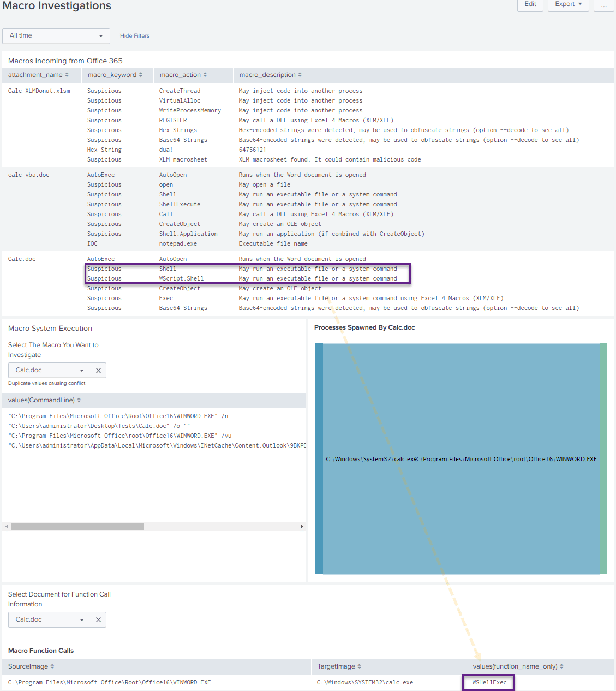Open the macro selection dropdown
This screenshot has width=616, height=691.
(49, 370)
